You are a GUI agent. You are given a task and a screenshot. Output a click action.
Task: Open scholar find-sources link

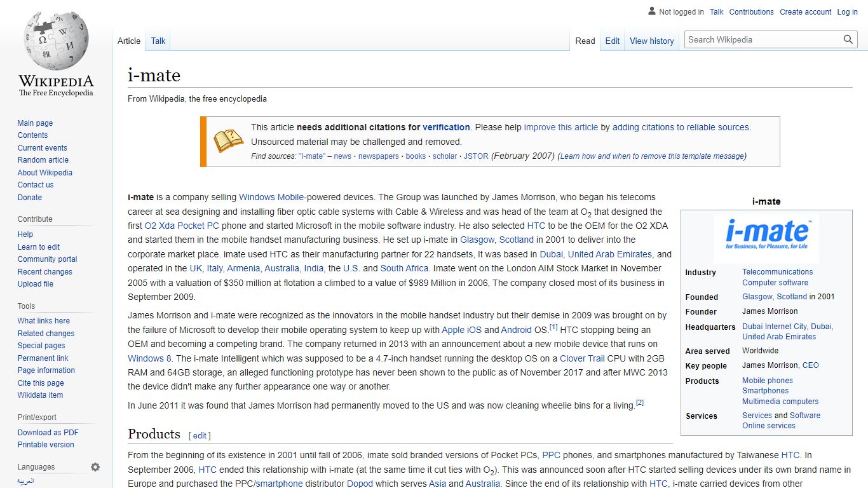coord(445,156)
